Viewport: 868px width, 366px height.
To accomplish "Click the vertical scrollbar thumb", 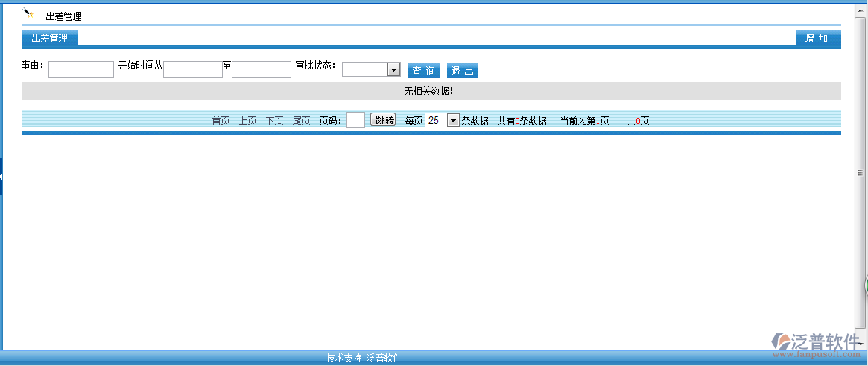I will tap(860, 173).
